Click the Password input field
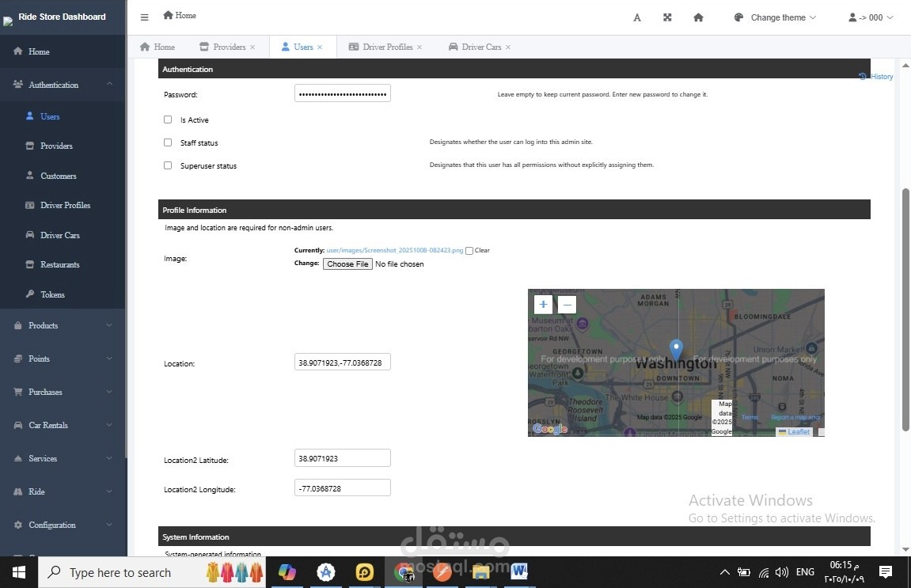911x588 pixels. [342, 93]
